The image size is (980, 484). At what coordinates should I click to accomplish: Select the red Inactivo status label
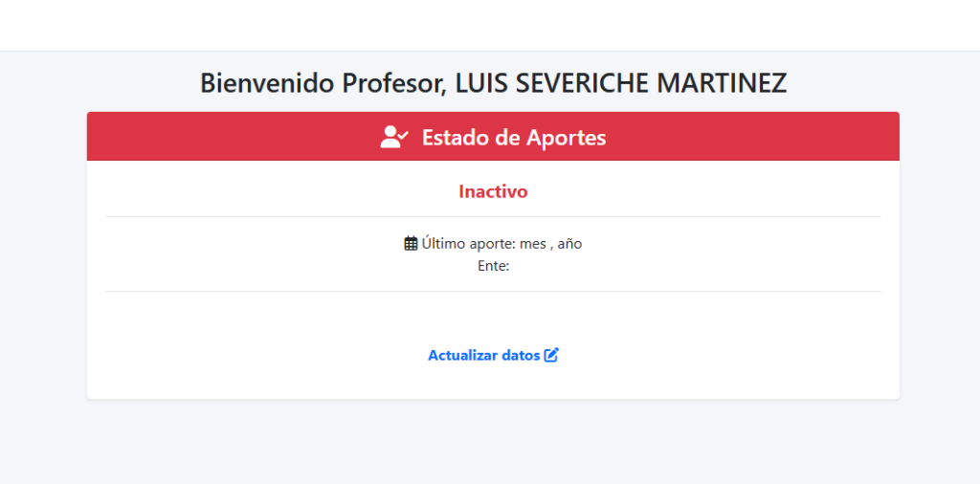493,191
